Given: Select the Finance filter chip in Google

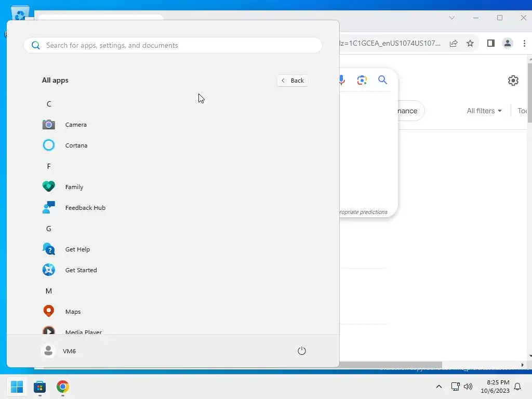Looking at the screenshot, I should pyautogui.click(x=410, y=111).
